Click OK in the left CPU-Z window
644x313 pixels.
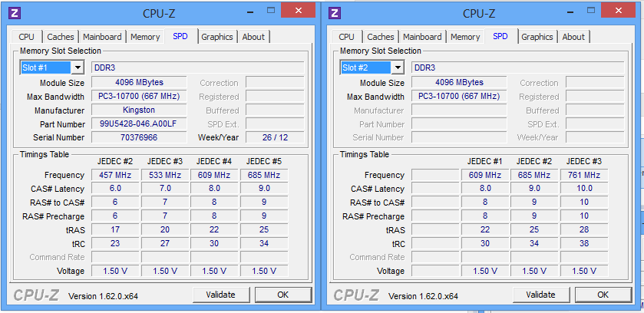(x=283, y=295)
